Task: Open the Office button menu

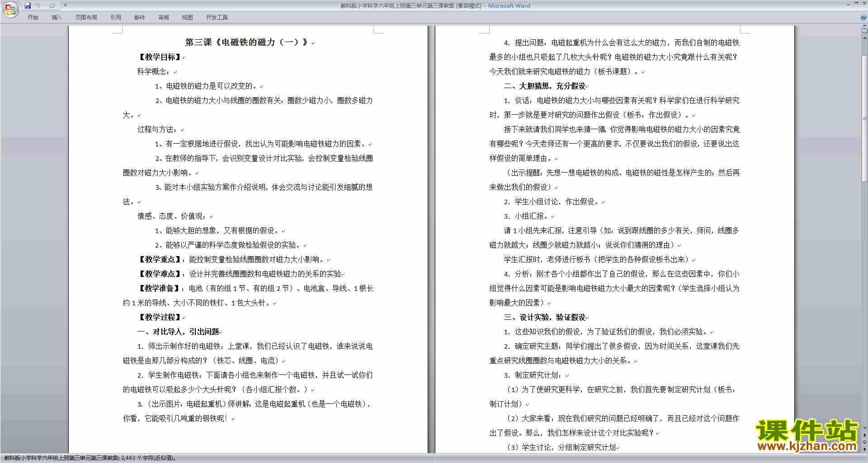Action: coord(10,9)
